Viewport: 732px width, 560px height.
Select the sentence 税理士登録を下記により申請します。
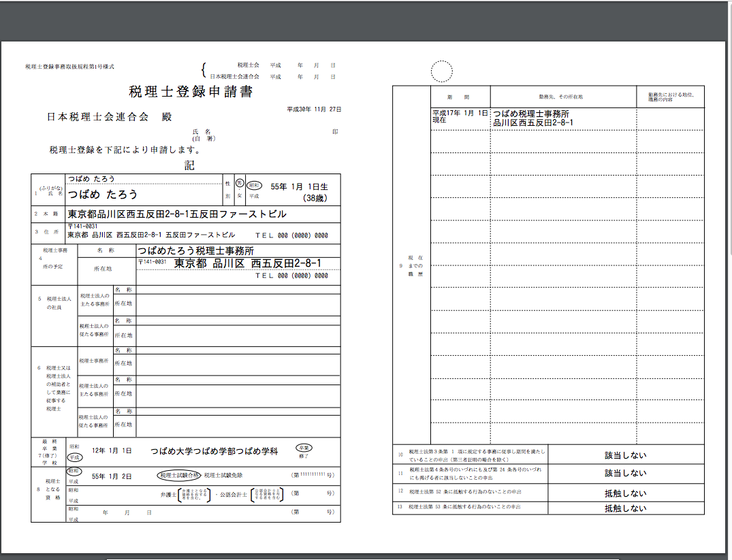point(125,150)
